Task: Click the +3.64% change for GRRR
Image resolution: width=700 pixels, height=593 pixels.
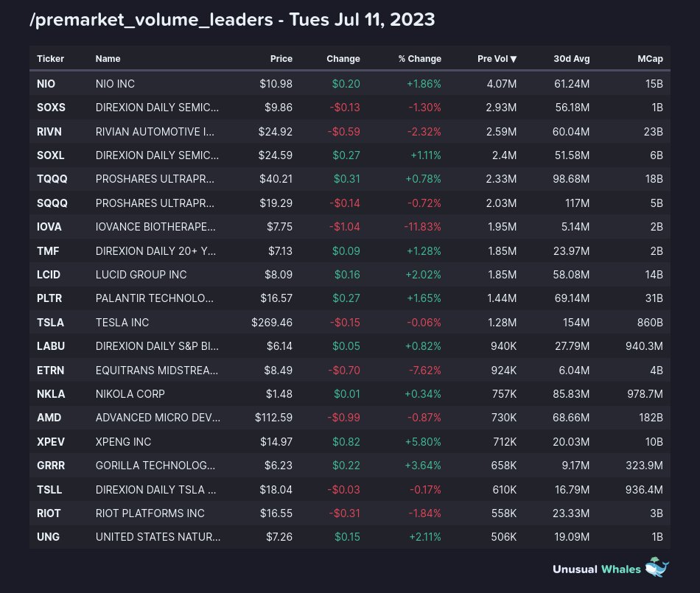Action: tap(423, 466)
